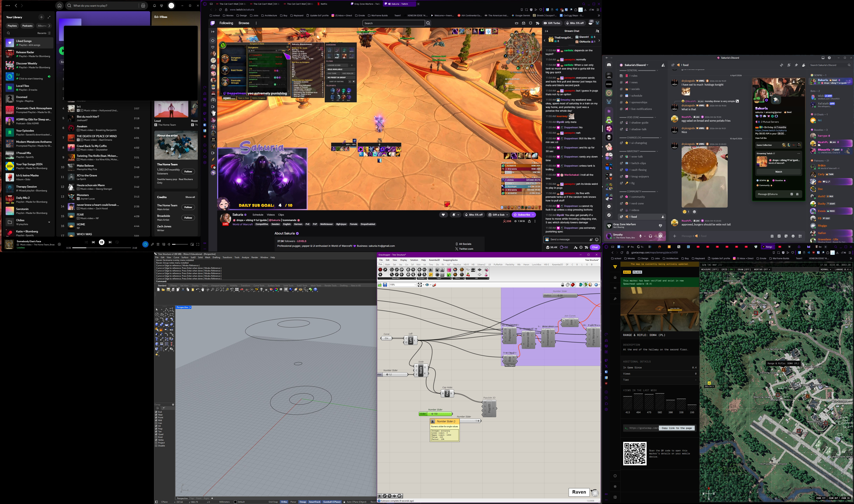Image resolution: width=854 pixels, height=504 pixels.
Task: Open Rhino's Help question mark icon
Action: pyautogui.click(x=316, y=290)
